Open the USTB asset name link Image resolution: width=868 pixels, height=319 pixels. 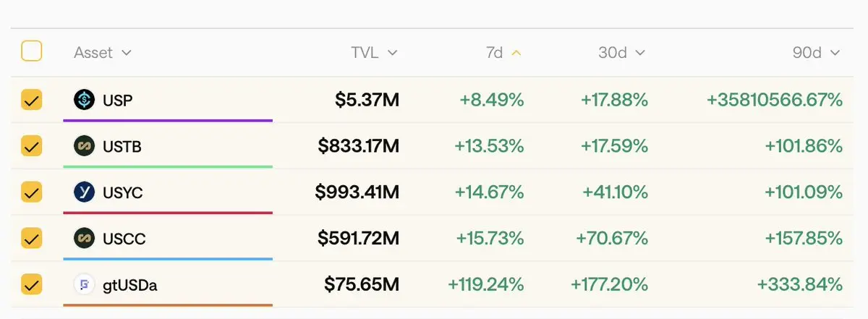click(x=122, y=146)
